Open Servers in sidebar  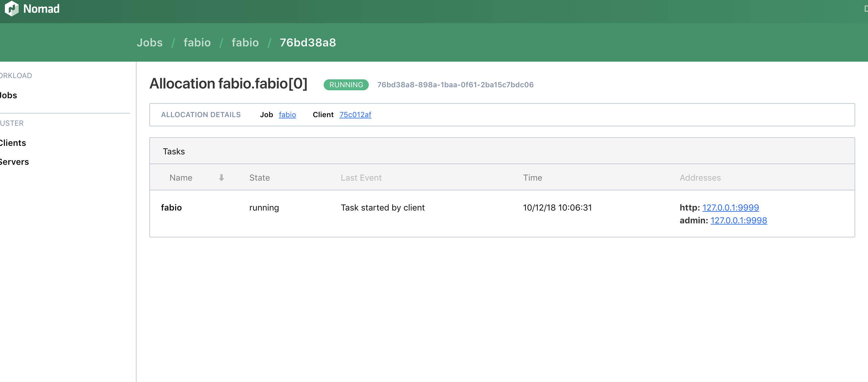click(14, 162)
